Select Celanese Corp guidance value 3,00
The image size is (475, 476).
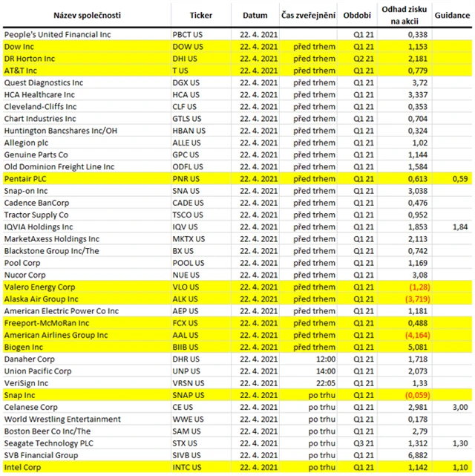[460, 407]
